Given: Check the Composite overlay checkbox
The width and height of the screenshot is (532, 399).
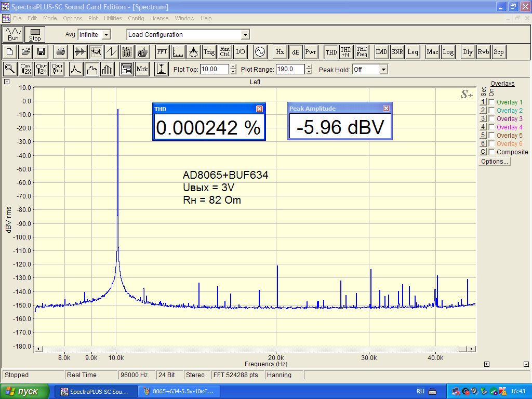Looking at the screenshot, I should (491, 152).
